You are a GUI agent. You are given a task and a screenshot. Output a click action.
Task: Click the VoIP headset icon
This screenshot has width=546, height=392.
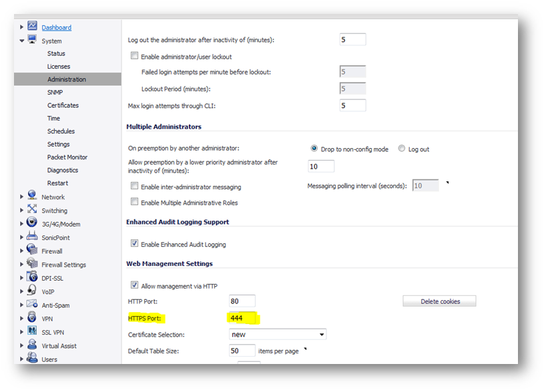[x=32, y=290]
